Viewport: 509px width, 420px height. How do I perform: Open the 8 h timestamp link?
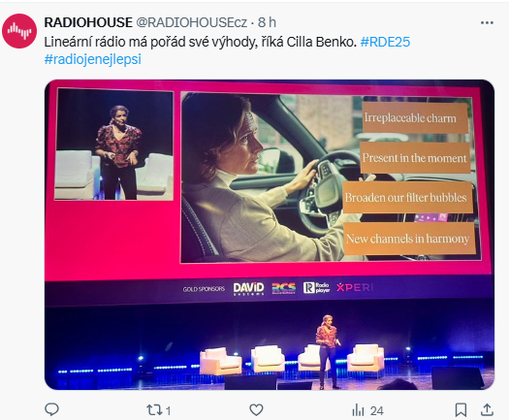pyautogui.click(x=267, y=22)
